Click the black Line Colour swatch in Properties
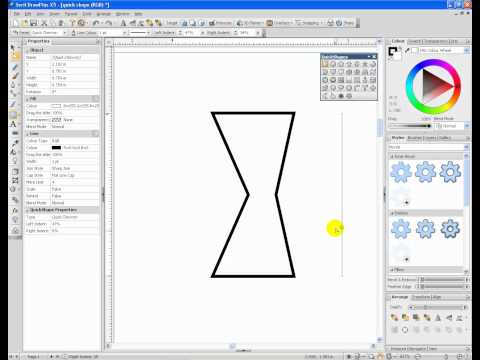 (x=56, y=148)
